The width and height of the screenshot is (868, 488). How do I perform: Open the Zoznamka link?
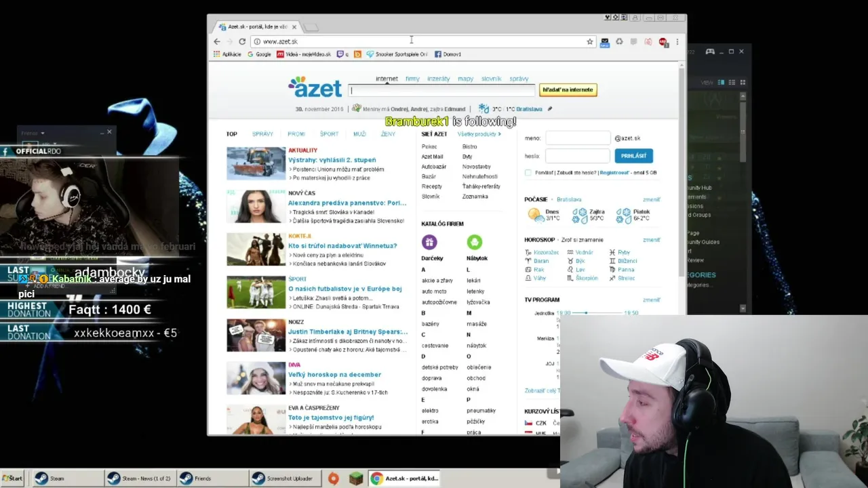click(x=475, y=197)
